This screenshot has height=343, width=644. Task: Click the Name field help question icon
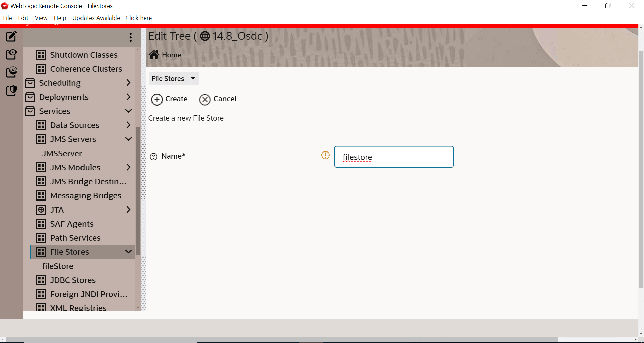pyautogui.click(x=153, y=157)
